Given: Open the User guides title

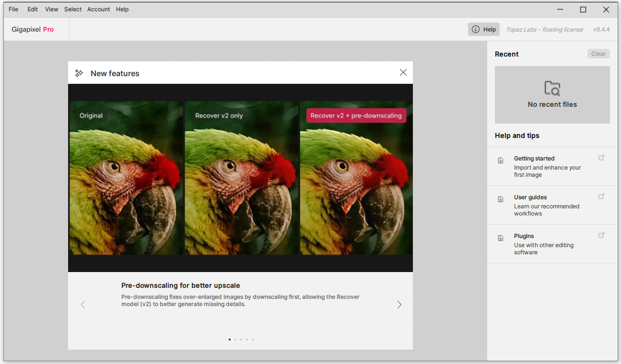Looking at the screenshot, I should click(530, 197).
